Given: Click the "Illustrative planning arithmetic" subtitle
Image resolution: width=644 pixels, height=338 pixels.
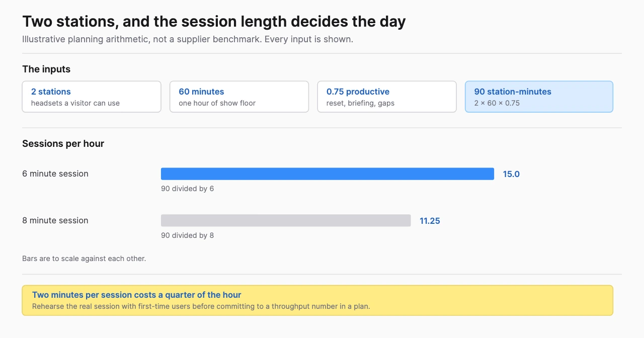Looking at the screenshot, I should point(188,39).
